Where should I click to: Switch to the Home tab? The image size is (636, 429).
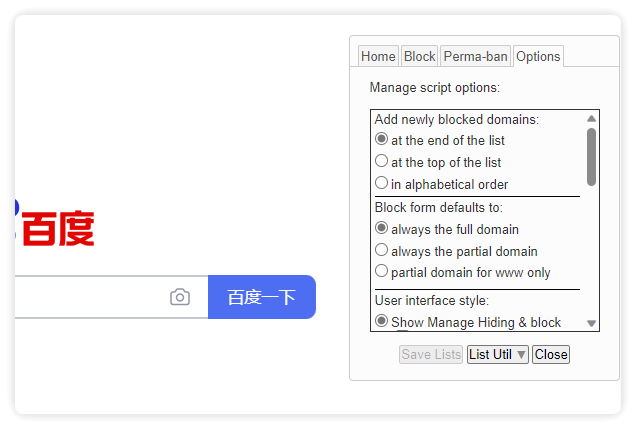pos(378,56)
